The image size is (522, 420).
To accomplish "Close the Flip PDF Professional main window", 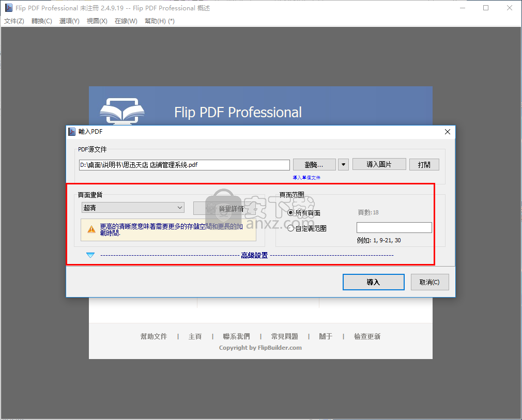I will pyautogui.click(x=510, y=8).
